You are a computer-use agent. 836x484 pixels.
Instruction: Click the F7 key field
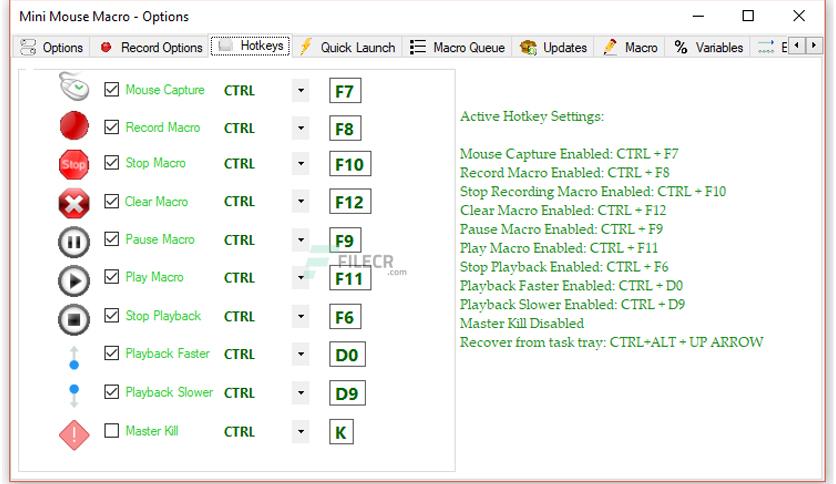(x=345, y=91)
